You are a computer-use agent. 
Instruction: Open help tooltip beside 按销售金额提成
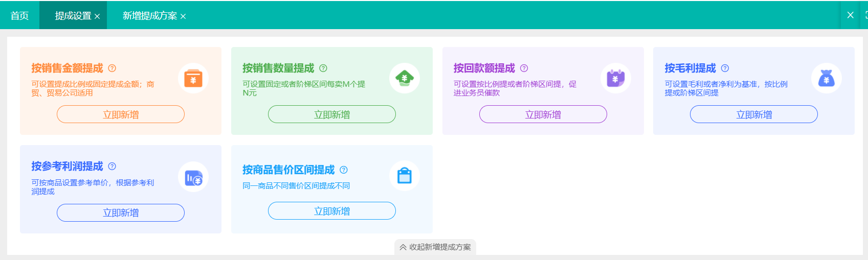(112, 68)
